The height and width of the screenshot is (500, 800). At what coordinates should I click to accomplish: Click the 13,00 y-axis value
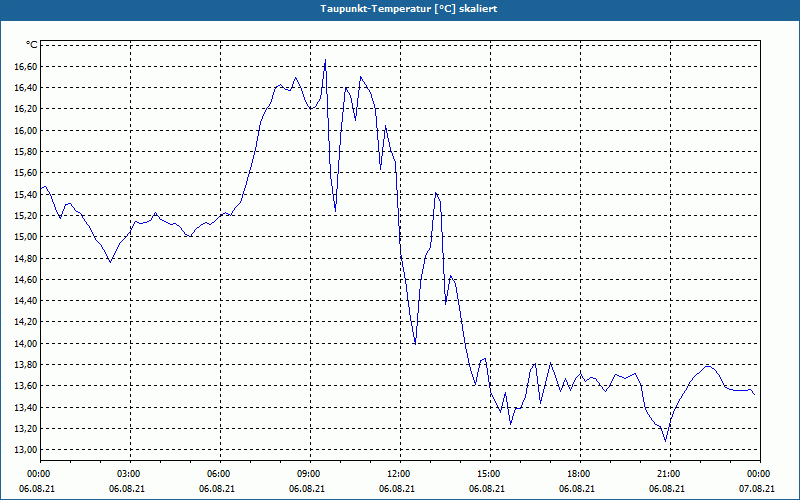(26, 449)
